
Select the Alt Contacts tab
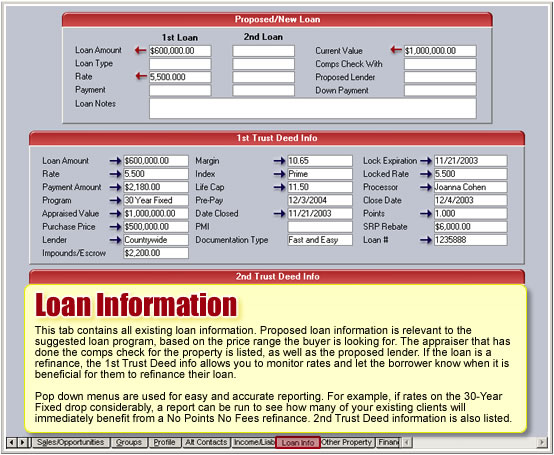pos(206,442)
